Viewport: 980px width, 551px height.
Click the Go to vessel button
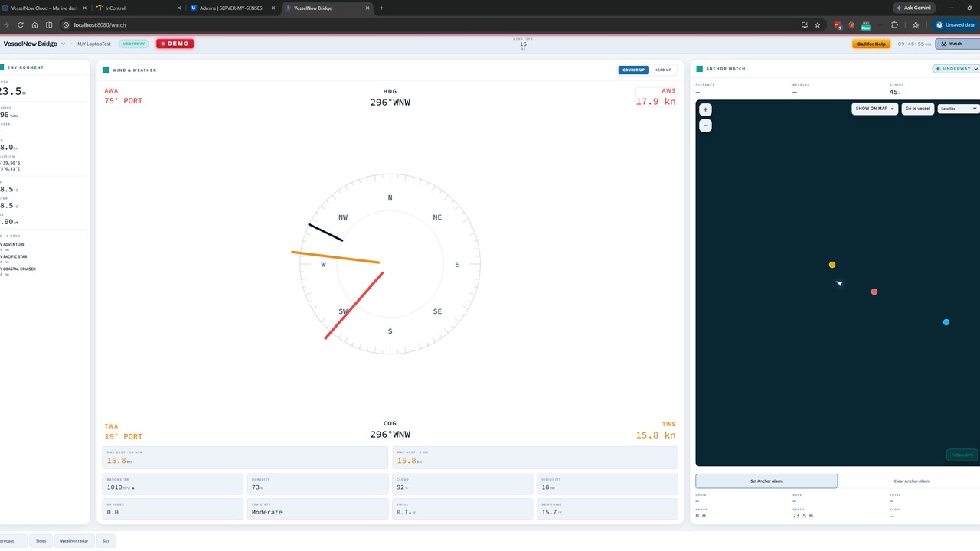click(918, 109)
